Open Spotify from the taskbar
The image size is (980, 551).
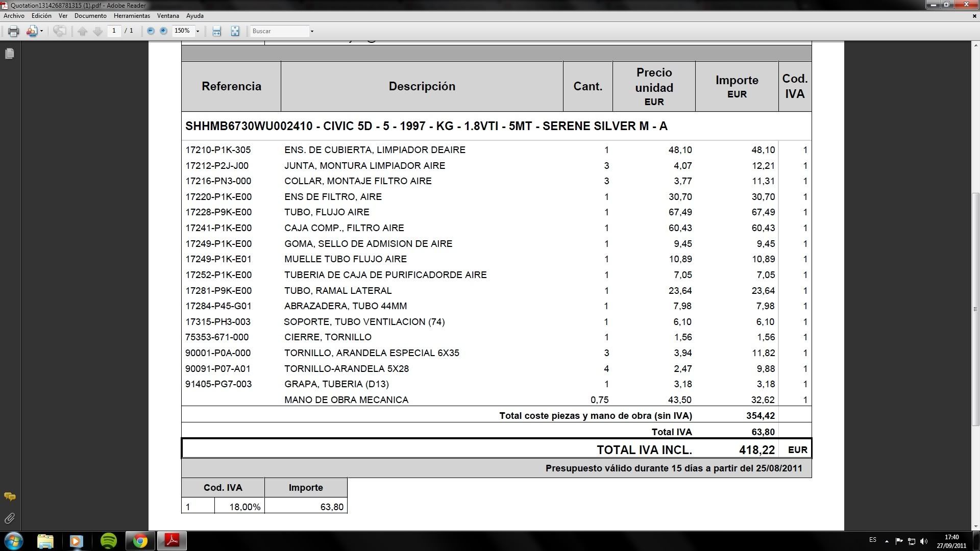point(108,541)
